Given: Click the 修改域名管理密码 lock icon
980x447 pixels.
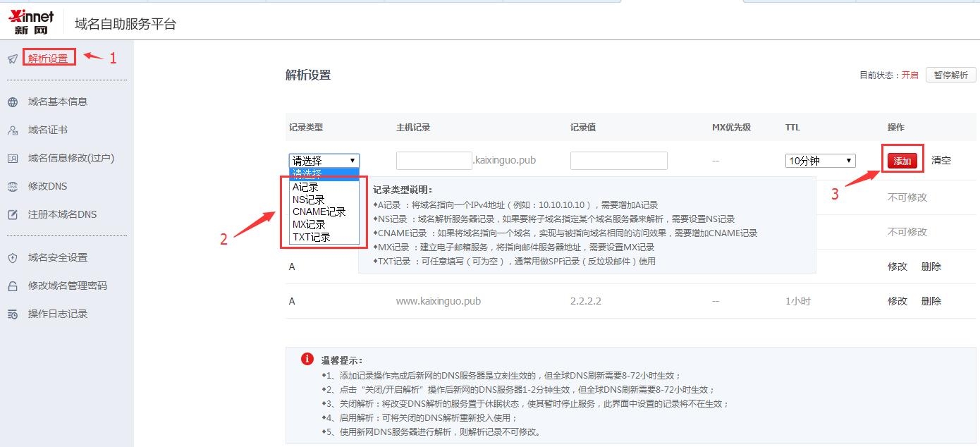Looking at the screenshot, I should [12, 285].
